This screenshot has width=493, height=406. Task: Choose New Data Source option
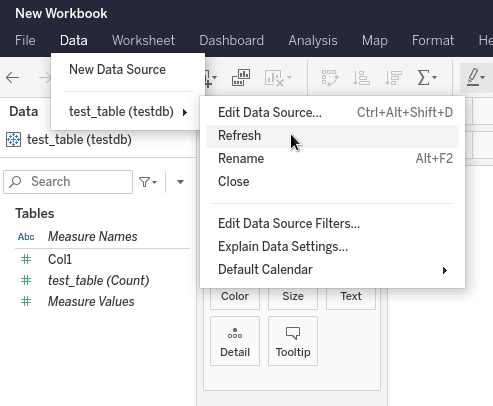coord(117,70)
